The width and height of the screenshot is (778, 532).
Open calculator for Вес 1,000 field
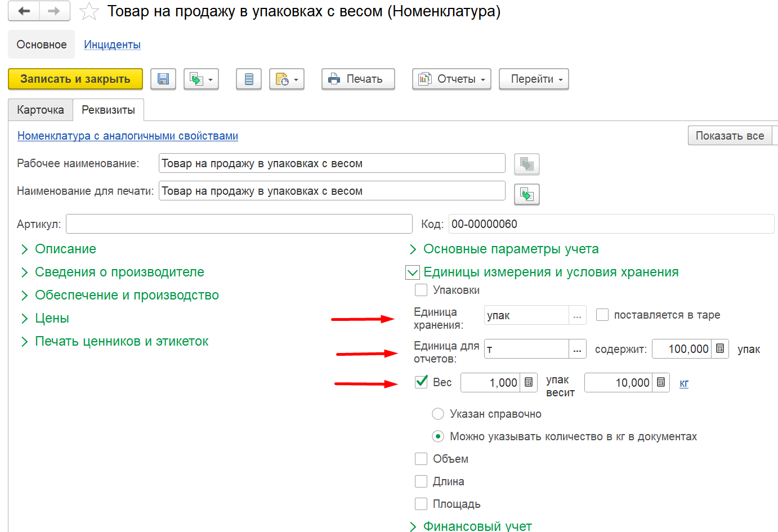(529, 383)
